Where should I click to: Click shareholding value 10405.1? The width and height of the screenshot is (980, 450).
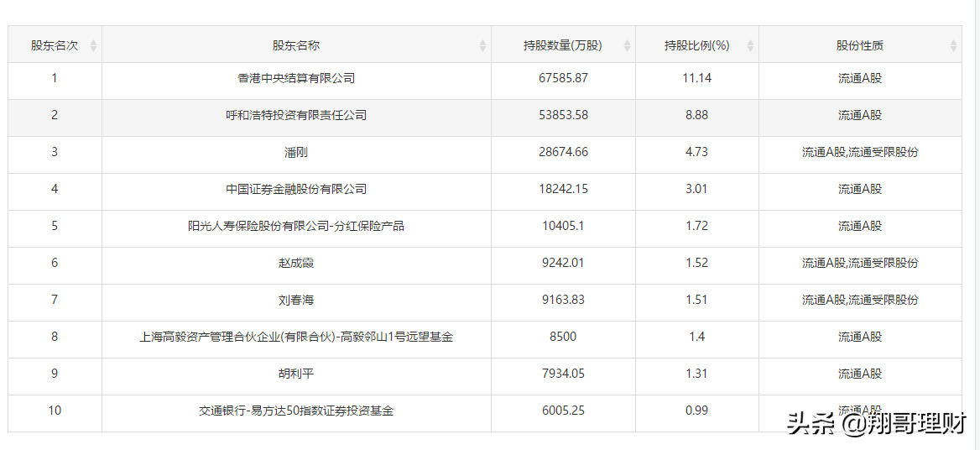coord(563,226)
